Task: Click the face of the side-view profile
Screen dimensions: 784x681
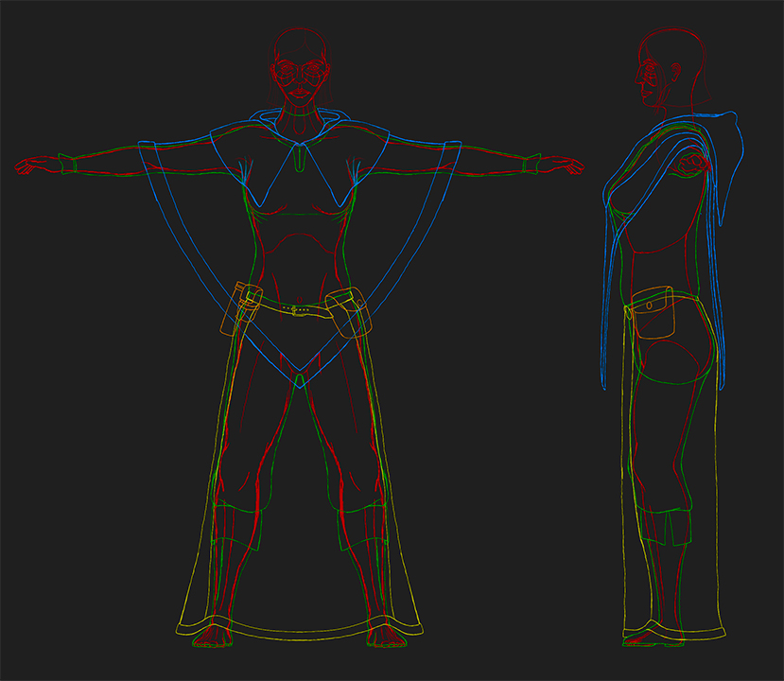Action: click(x=649, y=83)
